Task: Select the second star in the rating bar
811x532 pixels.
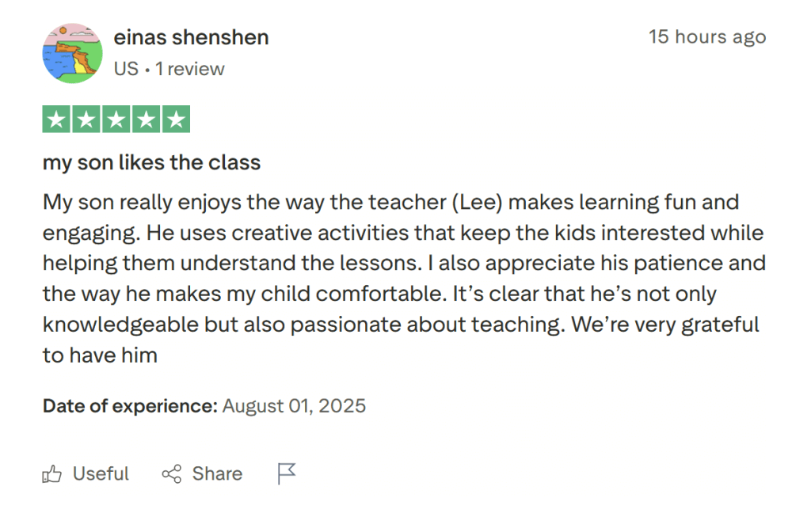Action: pyautogui.click(x=86, y=119)
